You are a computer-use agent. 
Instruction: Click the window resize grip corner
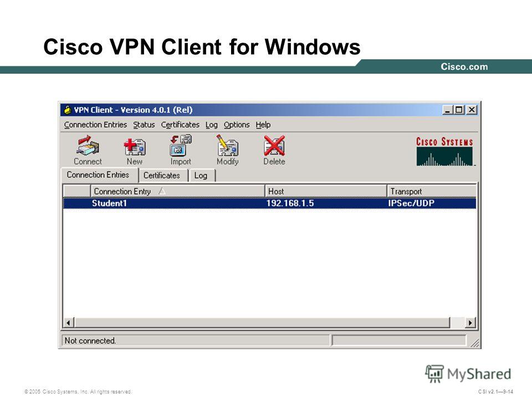(x=475, y=342)
